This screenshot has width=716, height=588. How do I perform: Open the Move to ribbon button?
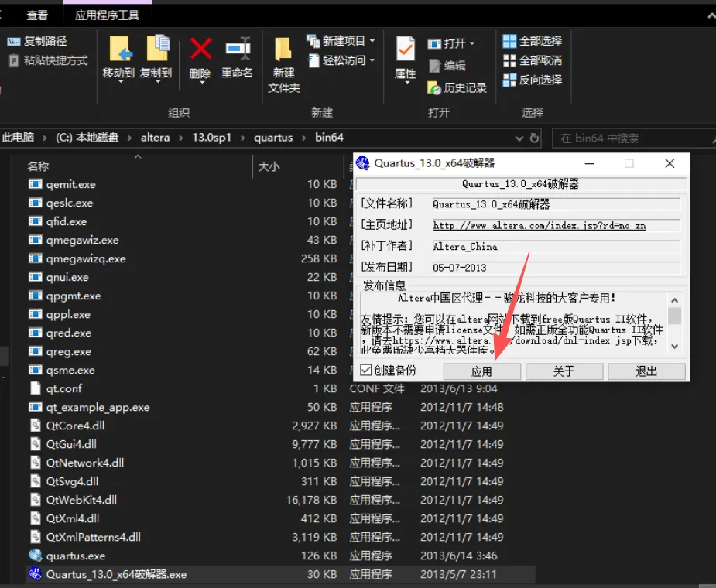118,59
